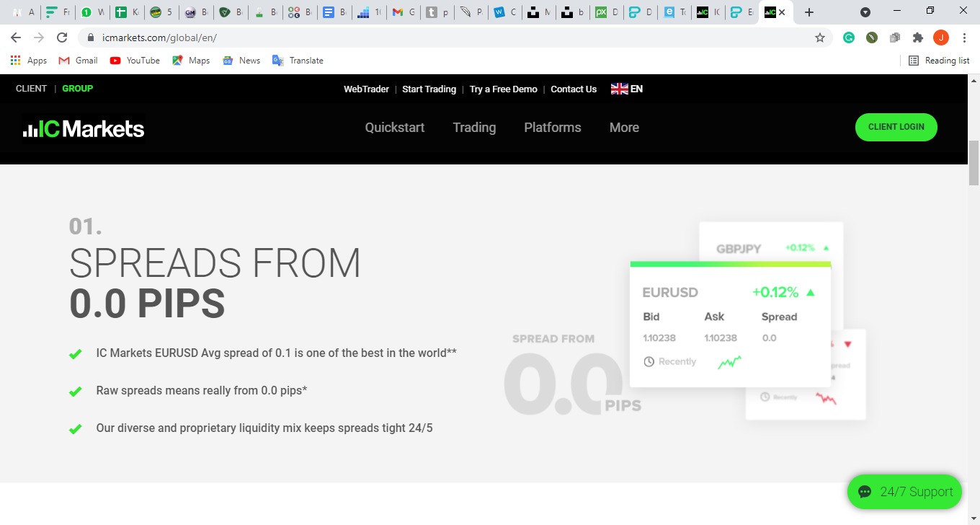Open the WebTrader link
The height and width of the screenshot is (525, 980).
coord(366,89)
